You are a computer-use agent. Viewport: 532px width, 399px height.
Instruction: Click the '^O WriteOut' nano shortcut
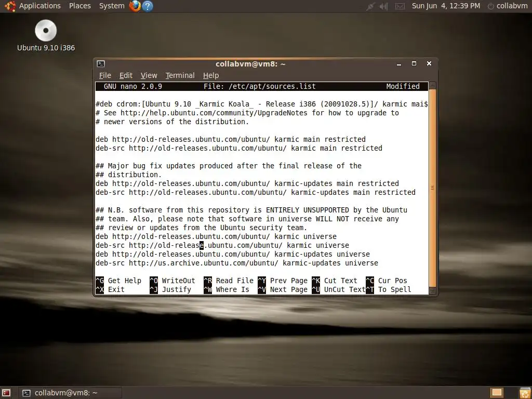[172, 281]
